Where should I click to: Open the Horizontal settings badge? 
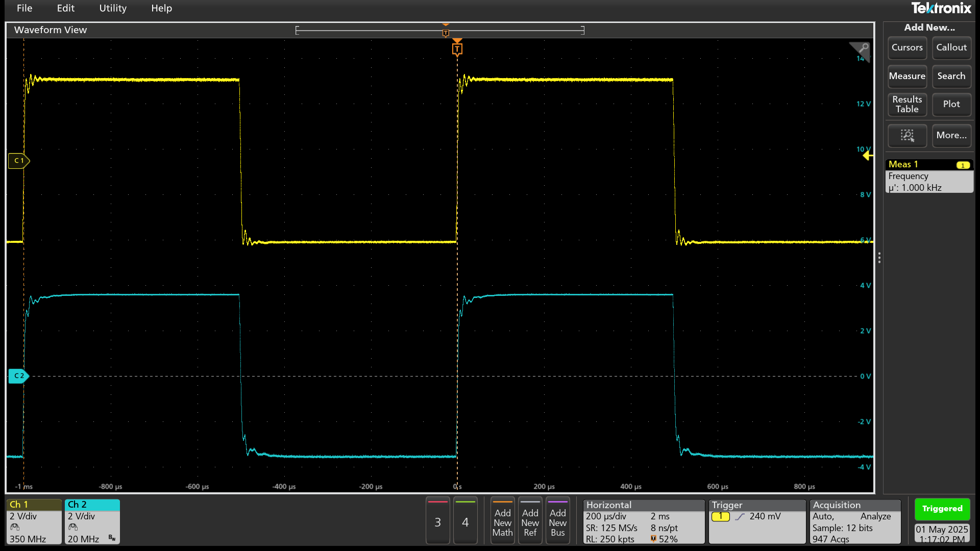click(x=643, y=521)
